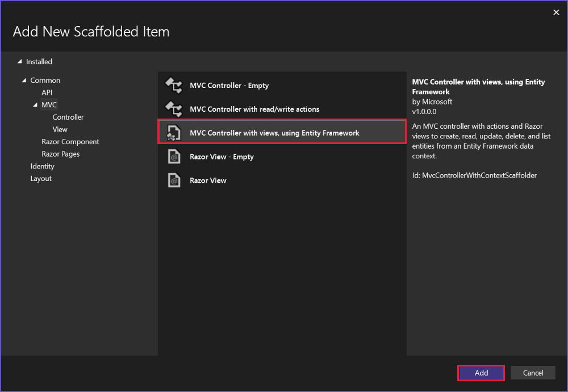Image resolution: width=568 pixels, height=392 pixels.
Task: Click the icon beside MVC Controller with views
Action: click(173, 133)
